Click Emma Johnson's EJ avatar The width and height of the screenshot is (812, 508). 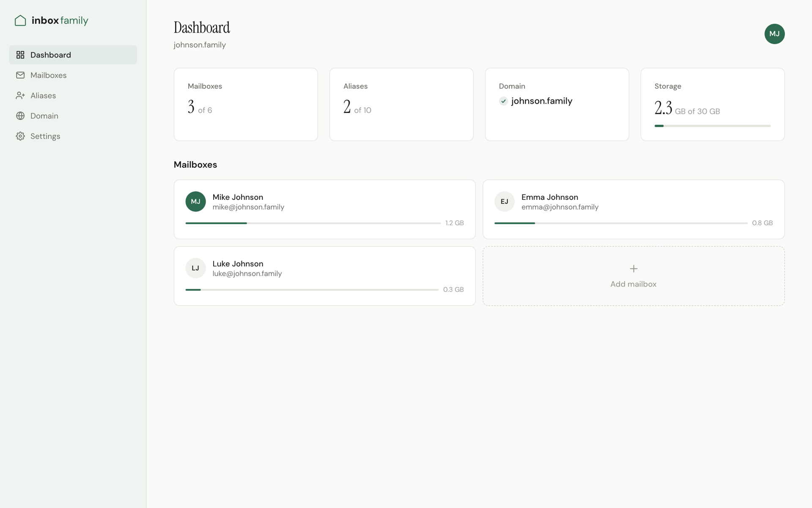coord(505,202)
